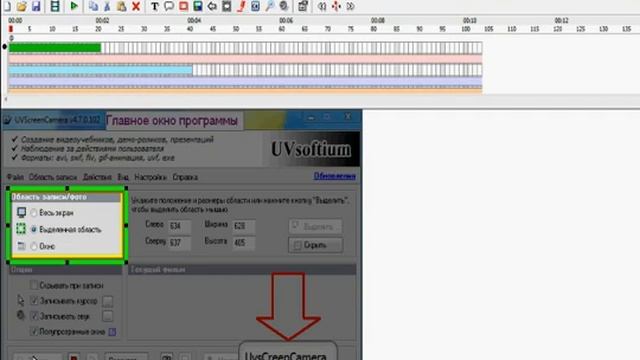Create a new project from the toolbar
Screen dimensions: 640x360
8,6
